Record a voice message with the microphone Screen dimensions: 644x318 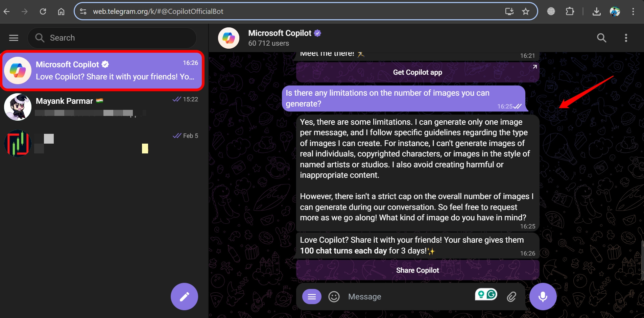(542, 296)
